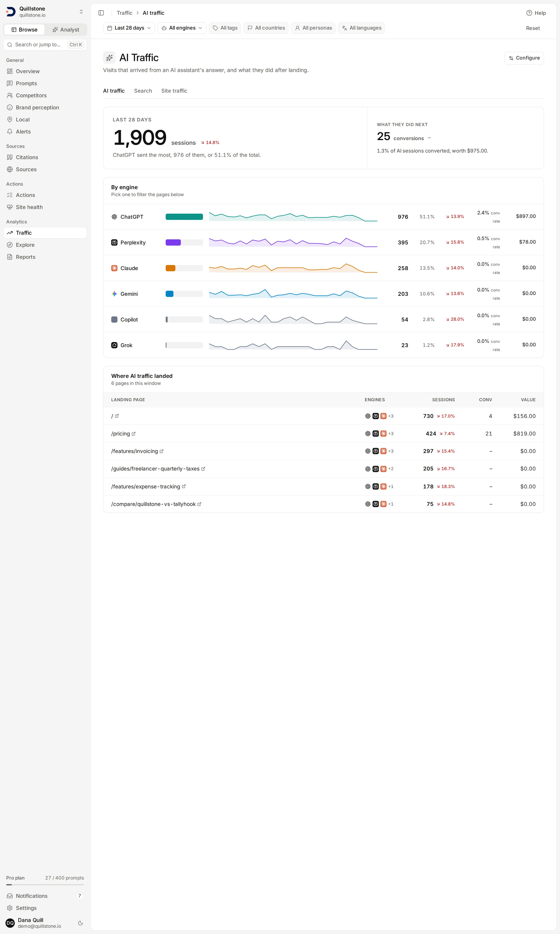Sort by the SESSIONS column header
Image resolution: width=560 pixels, height=934 pixels.
coord(443,400)
